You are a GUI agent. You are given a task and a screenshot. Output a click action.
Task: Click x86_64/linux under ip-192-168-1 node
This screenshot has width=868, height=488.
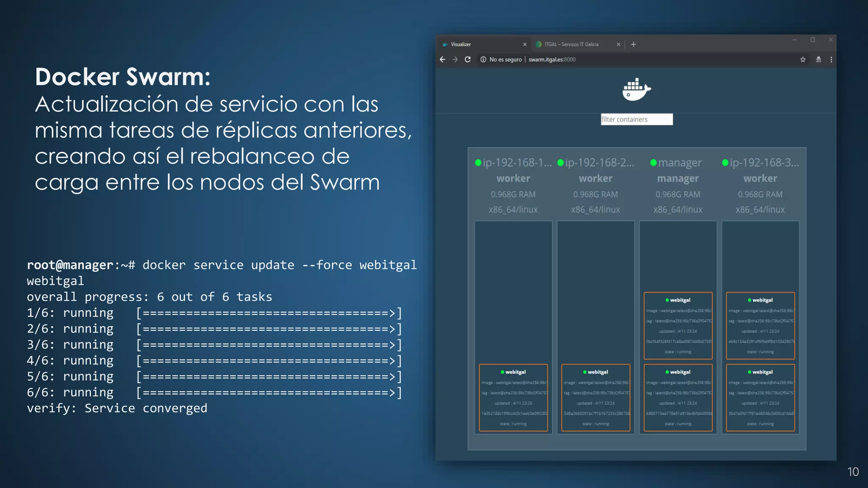pyautogui.click(x=513, y=210)
